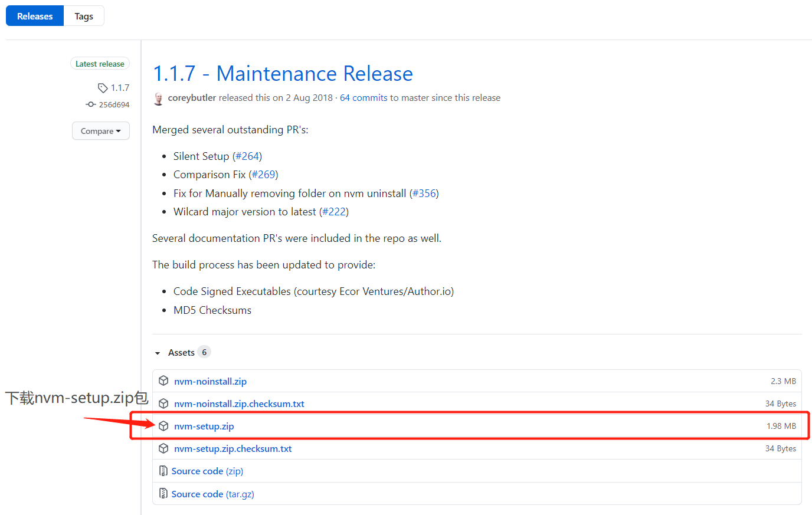Click the package icon beside nvm-noinstall.zip
Screen dimensions: 812x515
coord(163,381)
